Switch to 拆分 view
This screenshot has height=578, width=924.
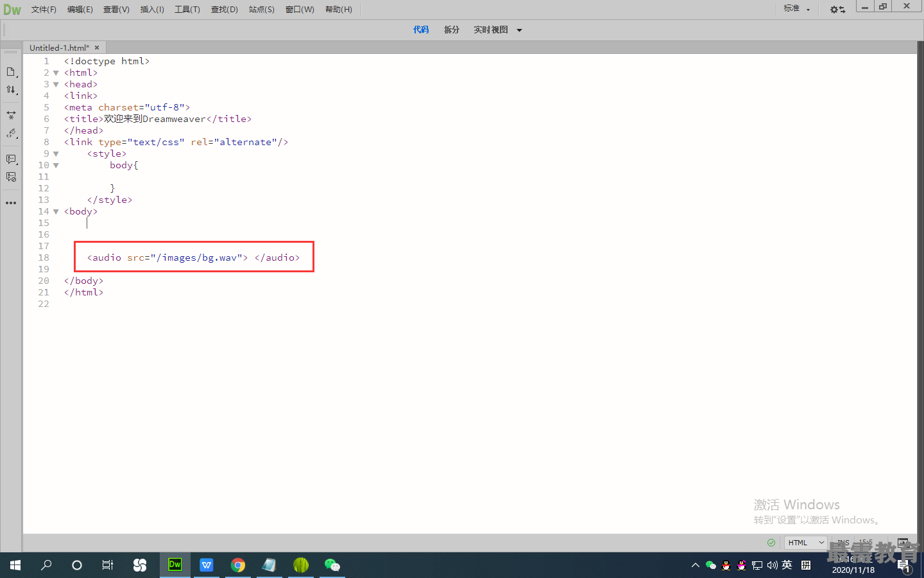click(452, 30)
